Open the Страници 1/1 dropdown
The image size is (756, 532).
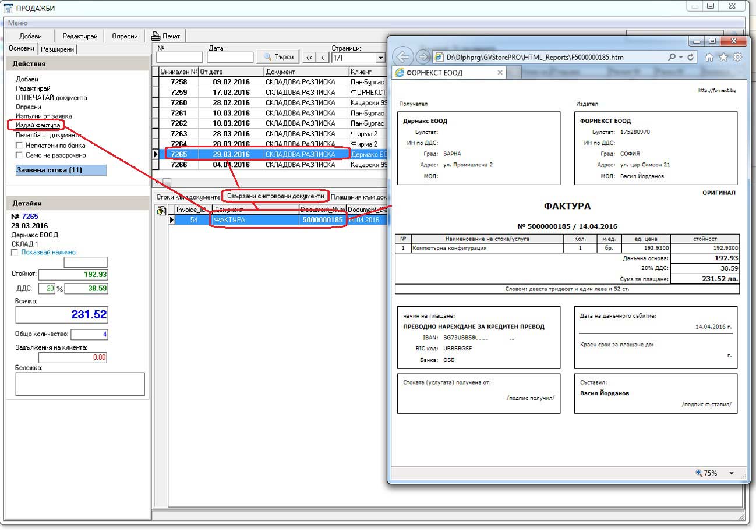click(x=380, y=58)
